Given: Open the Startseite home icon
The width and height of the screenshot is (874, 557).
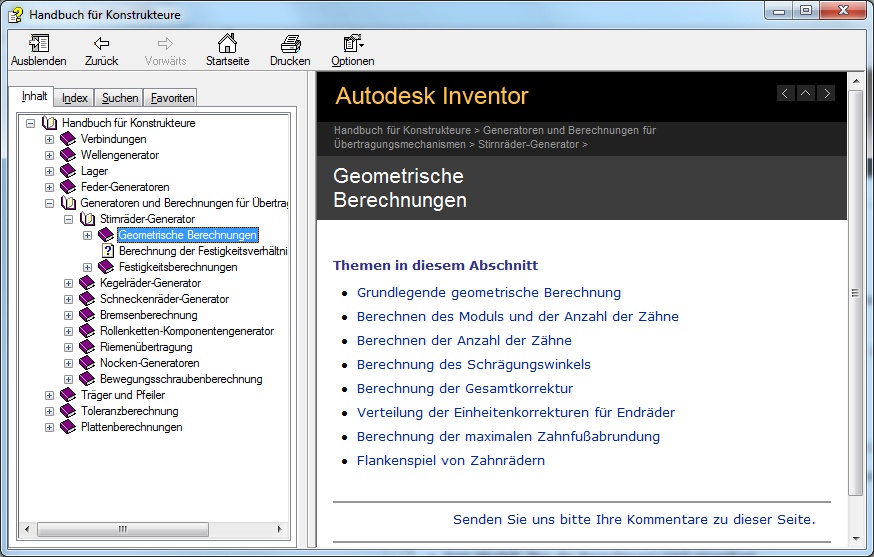Looking at the screenshot, I should click(227, 43).
